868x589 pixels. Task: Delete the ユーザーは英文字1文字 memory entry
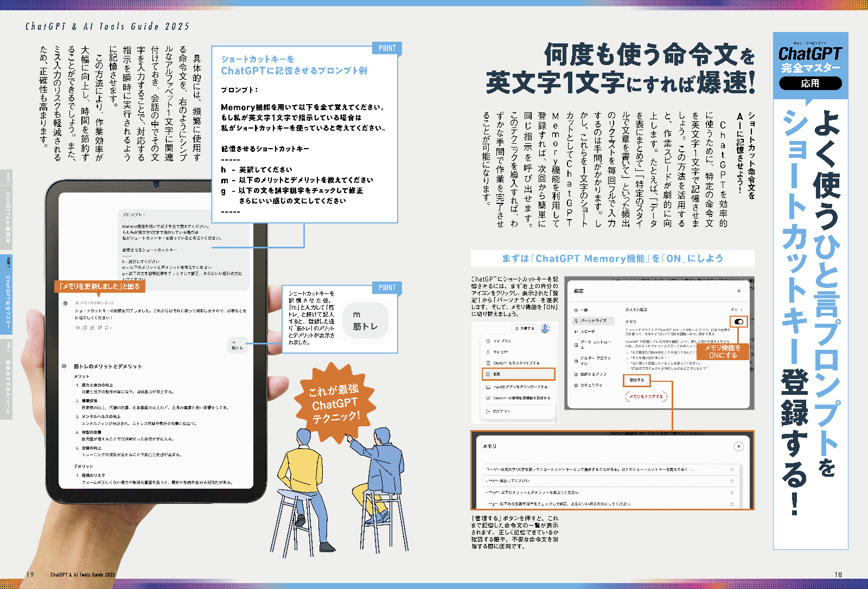pos(732,469)
